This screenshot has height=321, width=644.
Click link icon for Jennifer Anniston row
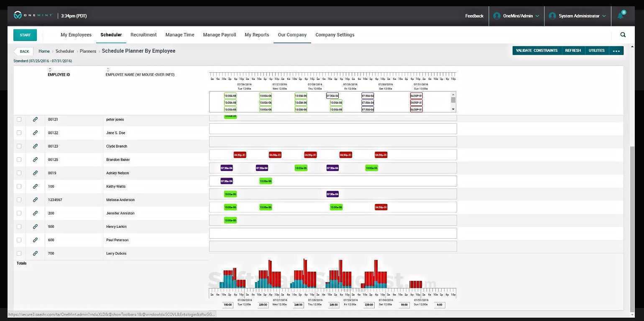click(35, 213)
